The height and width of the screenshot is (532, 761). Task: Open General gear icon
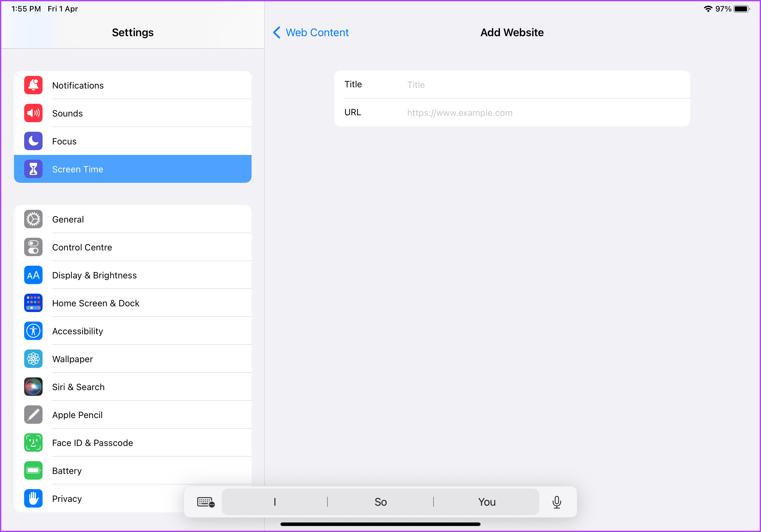tap(33, 219)
